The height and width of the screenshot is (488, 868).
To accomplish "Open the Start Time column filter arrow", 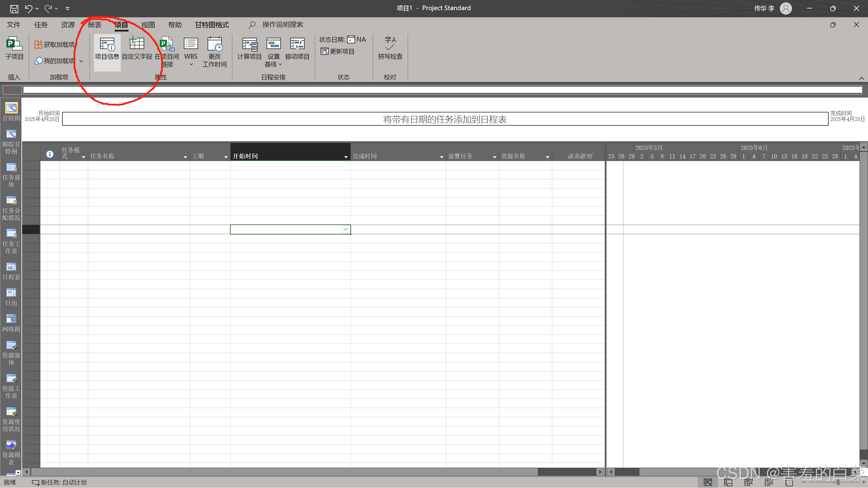I will (x=346, y=157).
